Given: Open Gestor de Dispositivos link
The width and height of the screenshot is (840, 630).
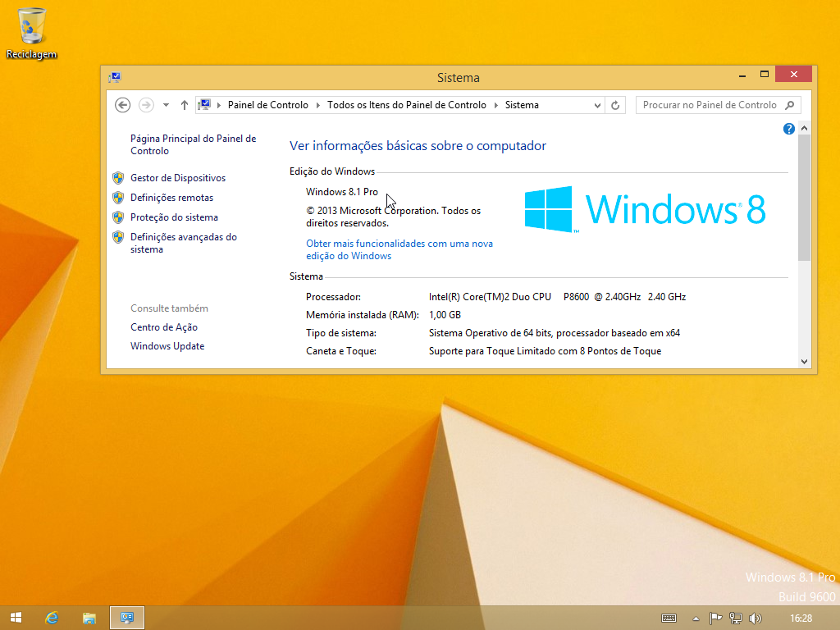Looking at the screenshot, I should coord(178,178).
